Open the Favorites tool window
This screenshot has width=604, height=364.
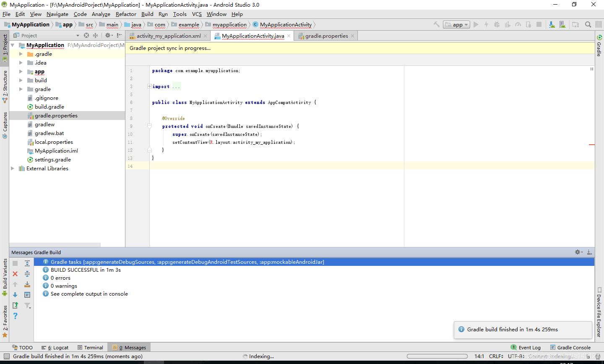pyautogui.click(x=5, y=321)
